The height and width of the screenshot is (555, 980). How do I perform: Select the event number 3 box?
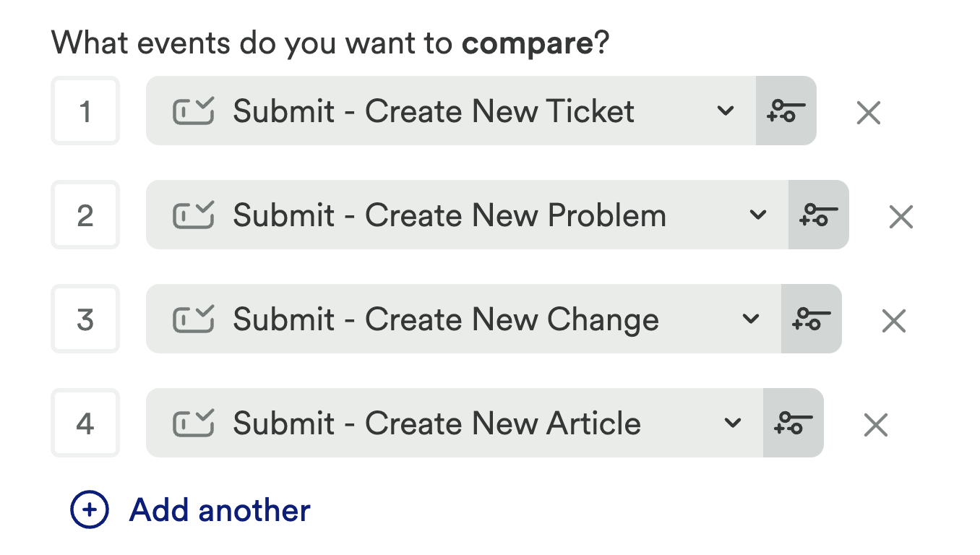click(85, 319)
